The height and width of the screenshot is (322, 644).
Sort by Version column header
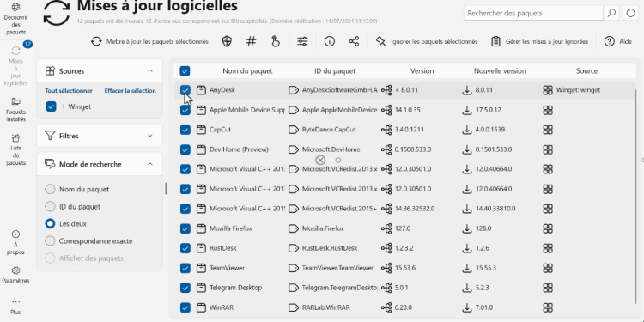click(422, 71)
